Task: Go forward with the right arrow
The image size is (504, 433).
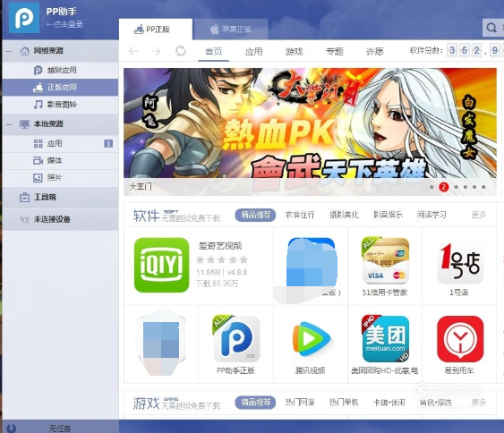Action: [x=156, y=51]
